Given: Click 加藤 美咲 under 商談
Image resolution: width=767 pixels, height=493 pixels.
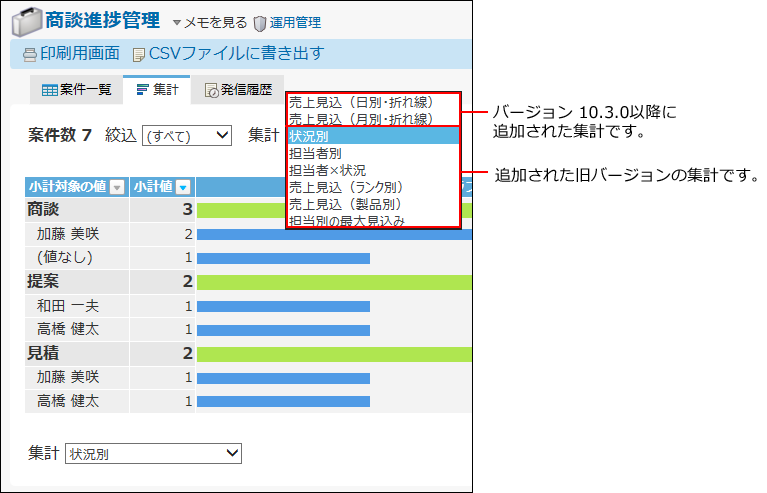Looking at the screenshot, I should click(68, 234).
